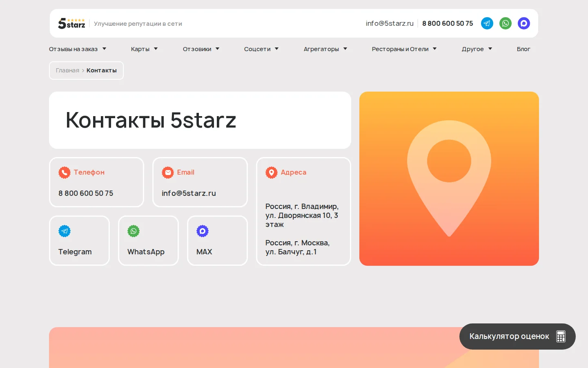Expand the Агрегаторы dropdown arrow
The image size is (588, 368).
[x=345, y=49]
